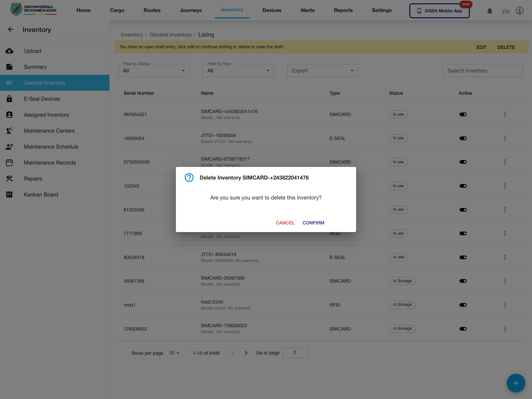The image size is (532, 399).
Task: Open the Reports menu item
Action: tap(343, 10)
